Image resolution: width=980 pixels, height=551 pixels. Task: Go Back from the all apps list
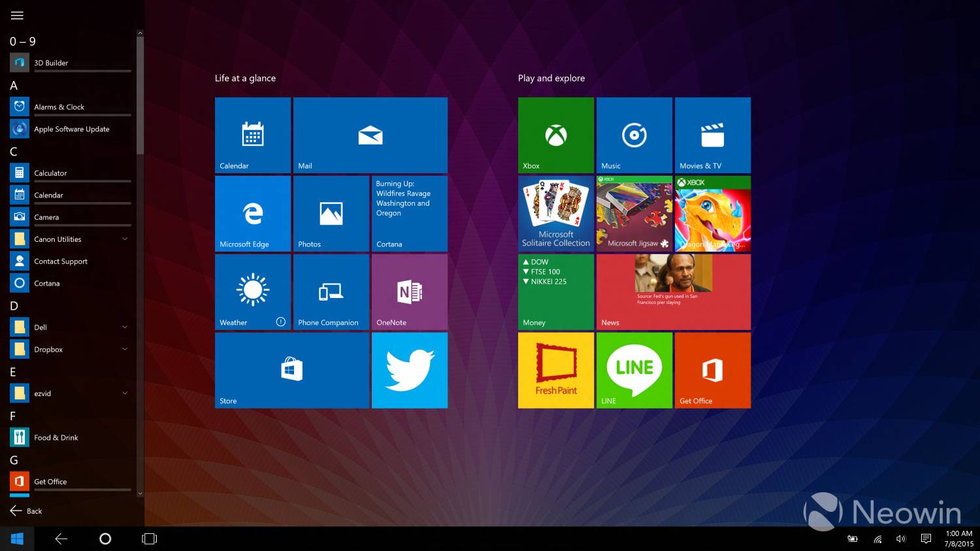pos(26,510)
